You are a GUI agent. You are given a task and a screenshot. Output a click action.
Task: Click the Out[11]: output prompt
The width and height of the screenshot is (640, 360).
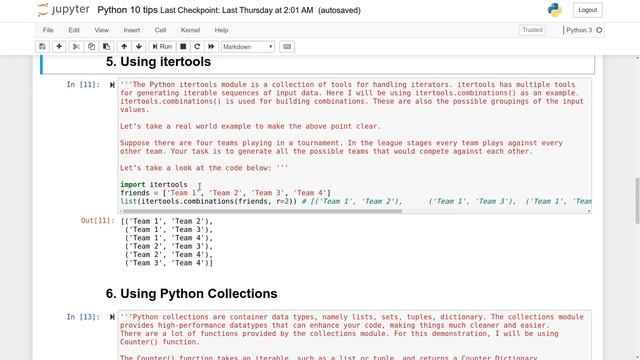click(98, 221)
